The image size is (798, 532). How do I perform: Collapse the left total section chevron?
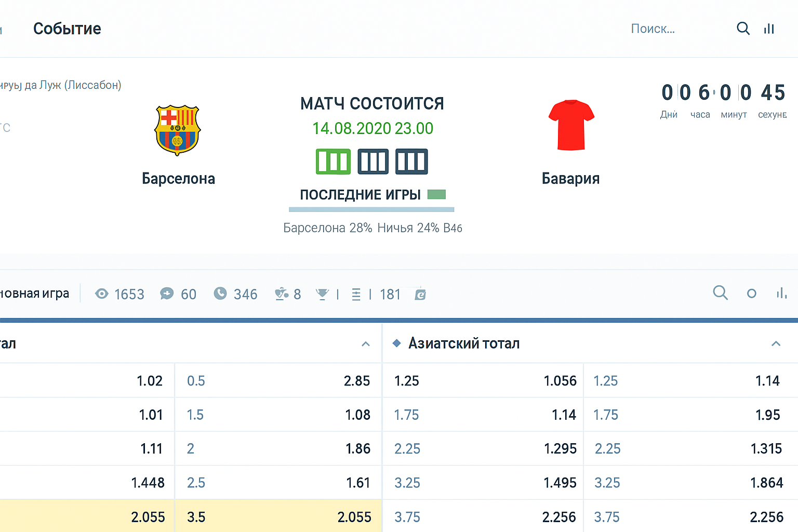pos(366,344)
